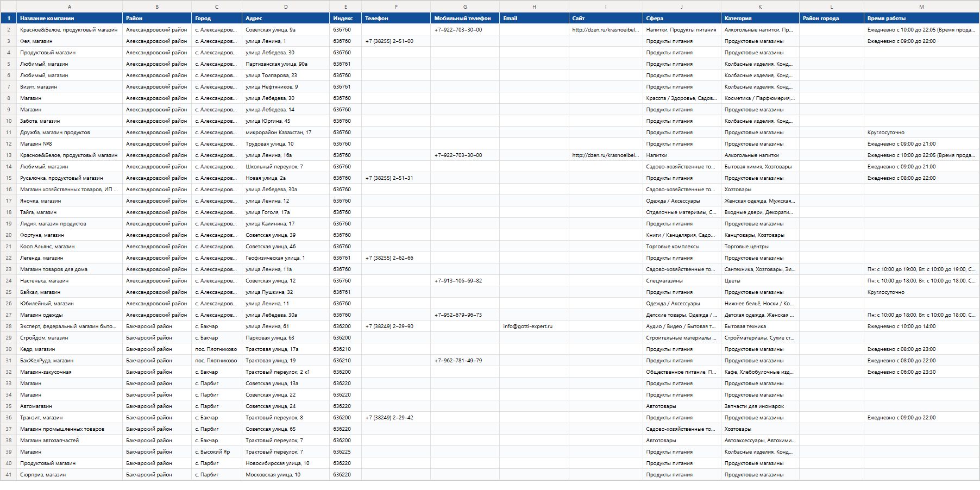Click the "Телефон" header cell
This screenshot has width=980, height=490.
tap(396, 18)
